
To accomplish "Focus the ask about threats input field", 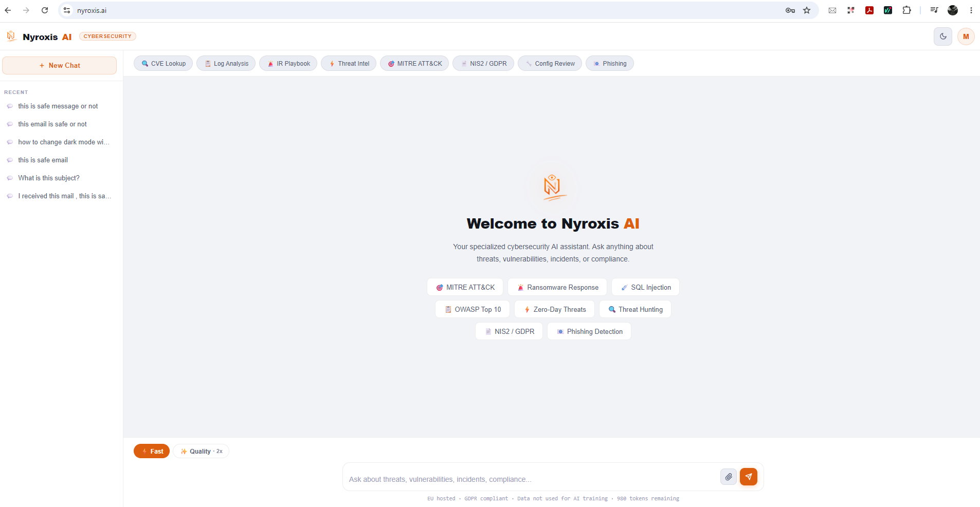I will point(532,479).
